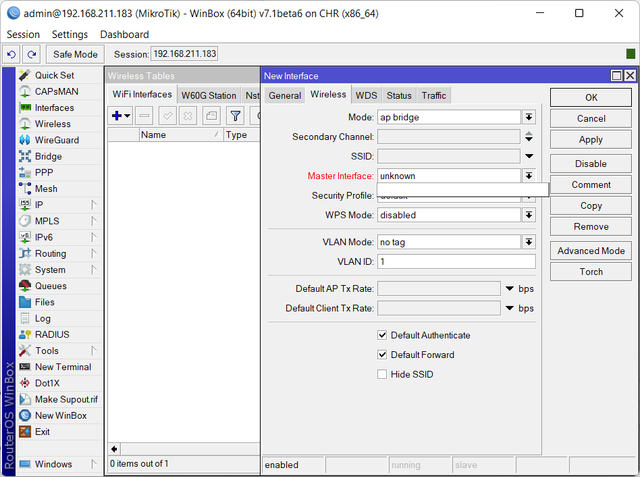Viewport: 640px width, 477px height.
Task: Click the Advanced Mode button
Action: [591, 251]
